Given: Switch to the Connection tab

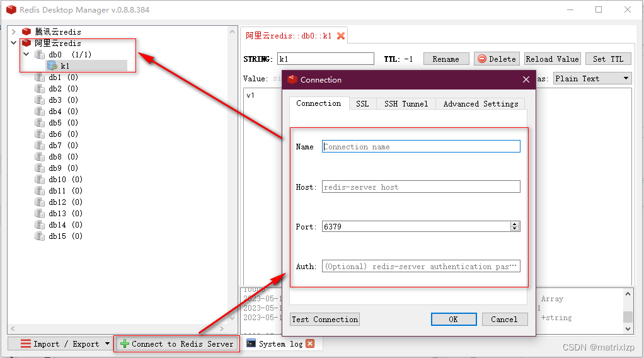Looking at the screenshot, I should [319, 103].
